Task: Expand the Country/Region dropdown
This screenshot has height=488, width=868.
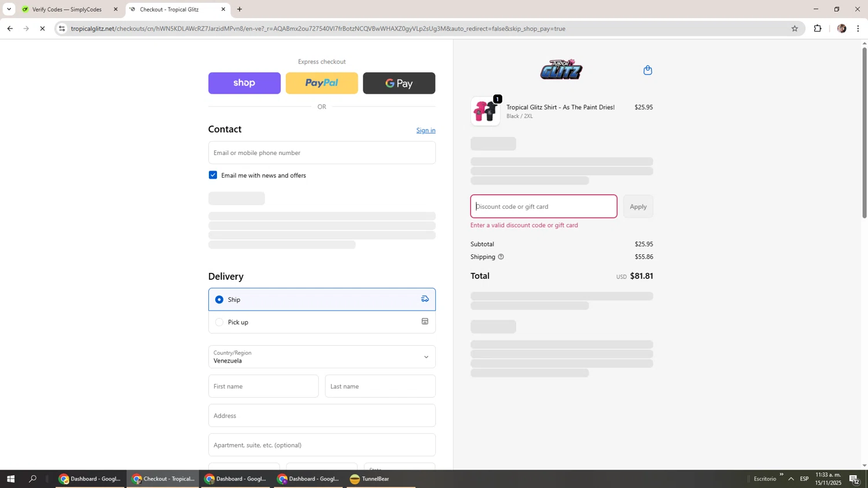Action: pos(322,357)
